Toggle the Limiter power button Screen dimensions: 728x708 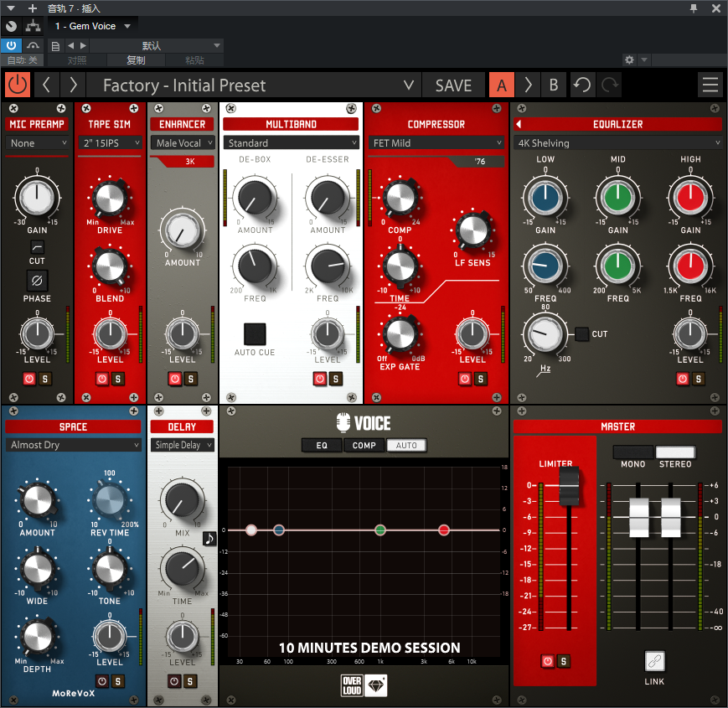548,661
